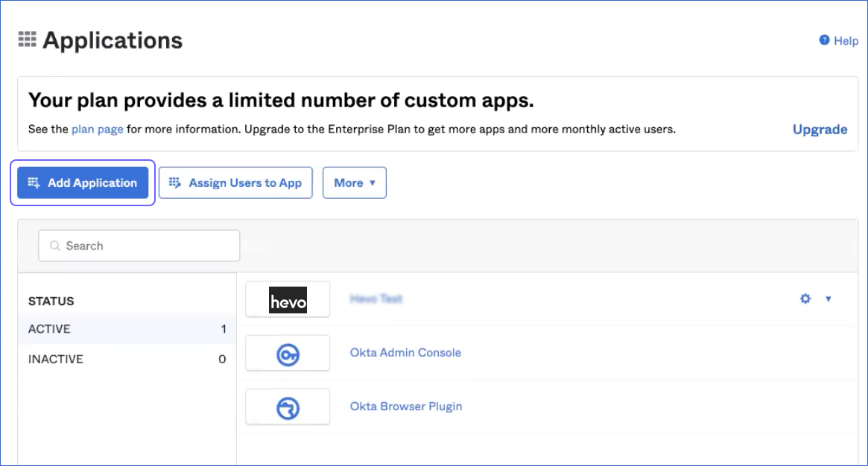Open the More dropdown menu
Viewport: 868px width, 466px height.
(355, 182)
